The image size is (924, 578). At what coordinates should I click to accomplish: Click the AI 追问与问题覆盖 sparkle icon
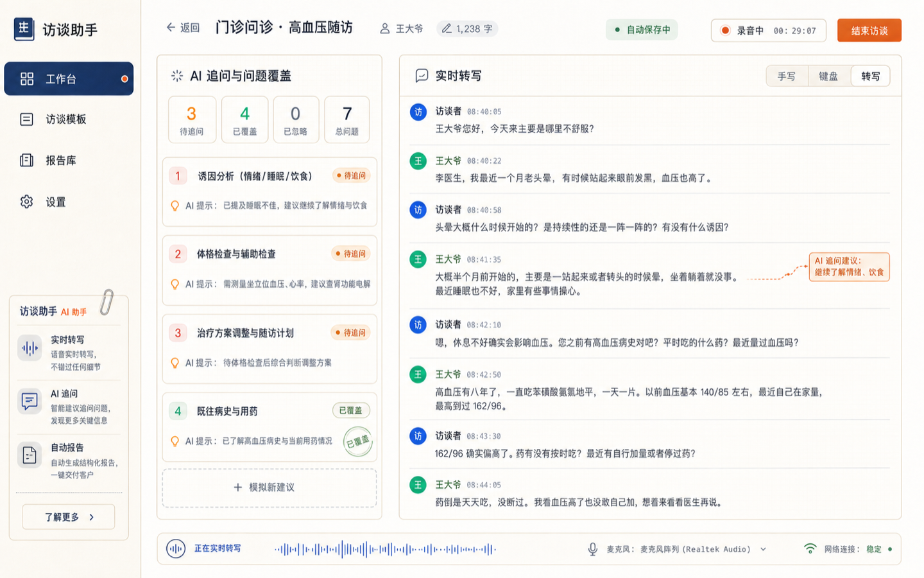click(x=177, y=76)
